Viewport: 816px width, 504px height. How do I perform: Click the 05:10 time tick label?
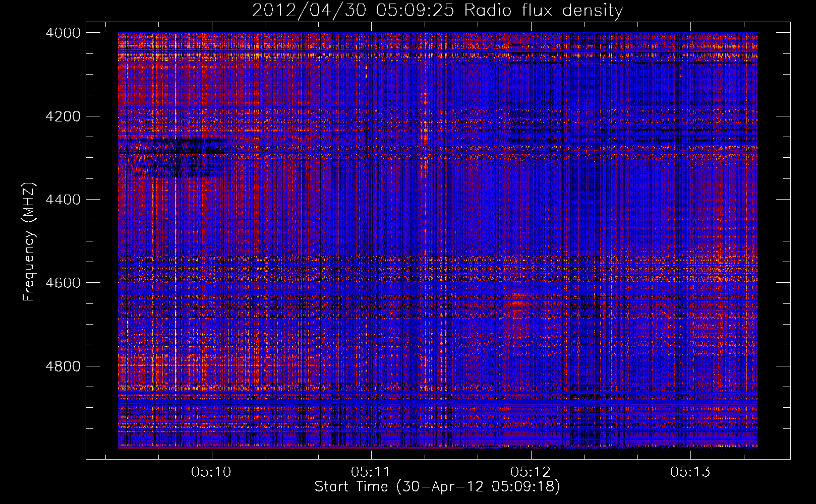211,472
